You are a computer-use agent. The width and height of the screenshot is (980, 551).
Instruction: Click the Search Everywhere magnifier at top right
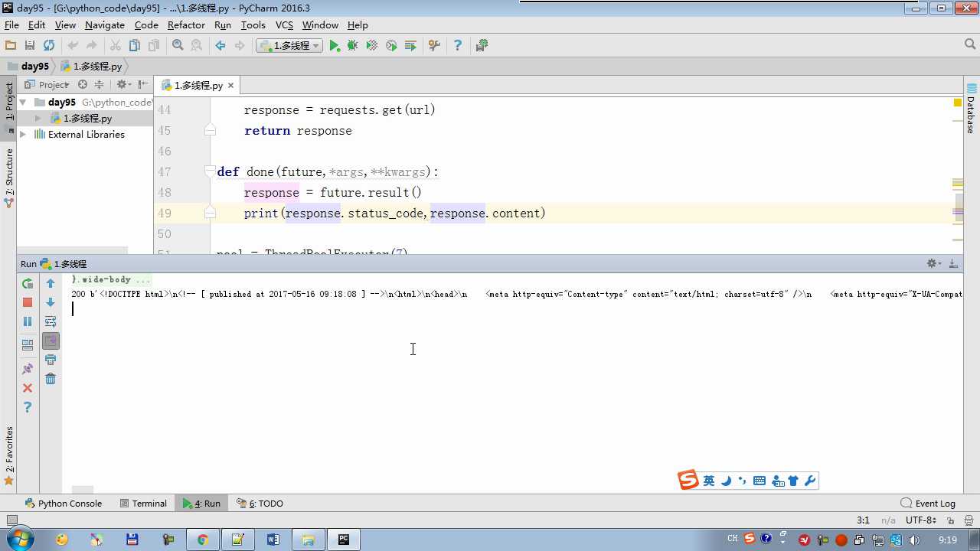point(970,45)
